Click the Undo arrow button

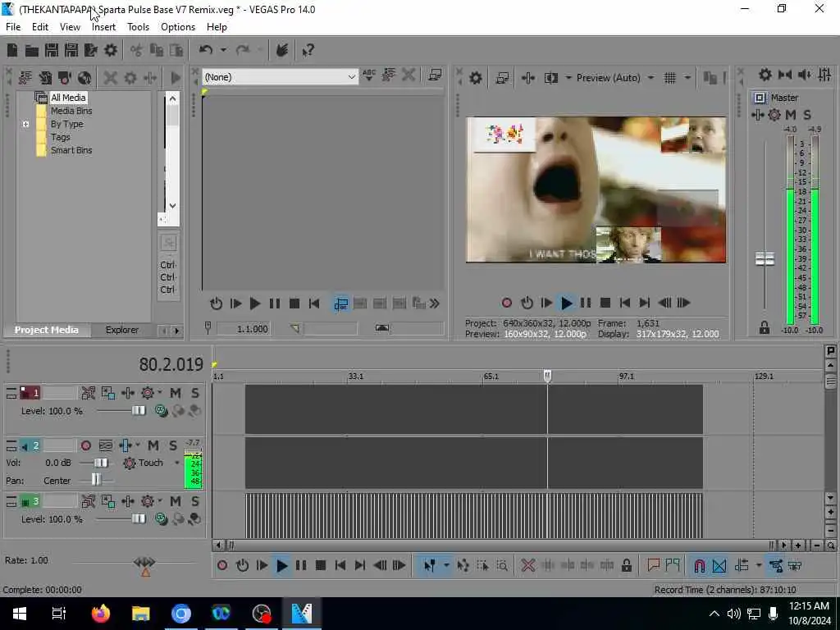tap(206, 50)
